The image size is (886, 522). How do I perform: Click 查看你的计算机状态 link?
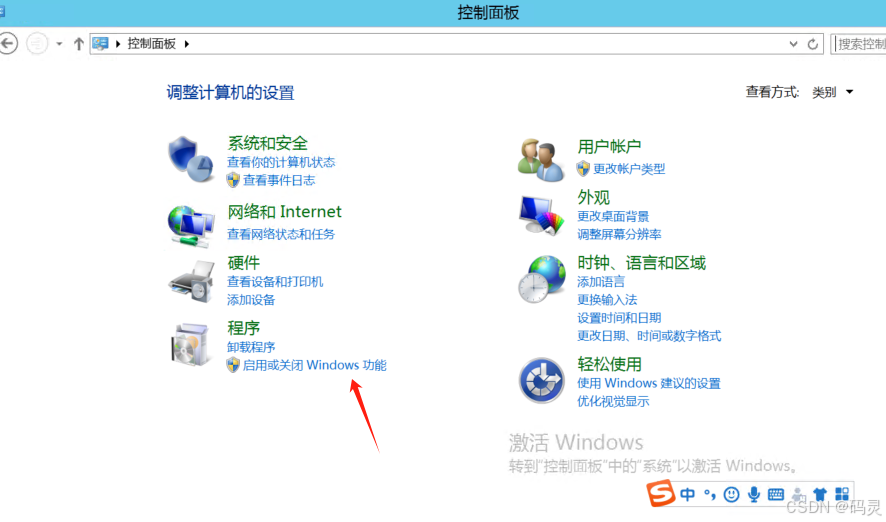click(281, 163)
